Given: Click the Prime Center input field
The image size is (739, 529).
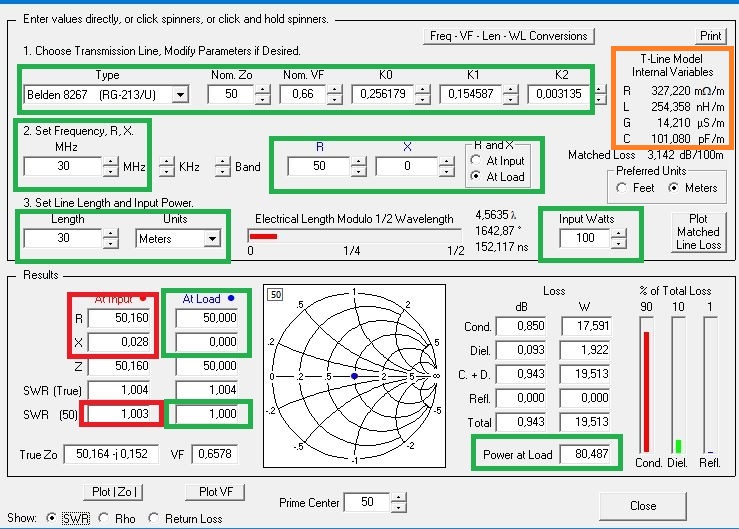Looking at the screenshot, I should pyautogui.click(x=367, y=502).
